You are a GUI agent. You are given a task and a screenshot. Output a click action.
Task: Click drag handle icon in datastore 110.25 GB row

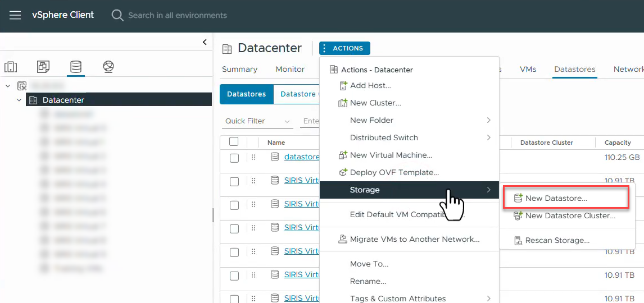click(x=253, y=157)
